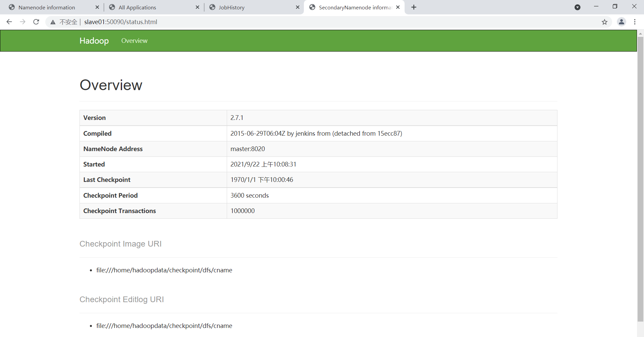Click the forward navigation arrow
Screen dimensions: 644x337
coord(22,22)
